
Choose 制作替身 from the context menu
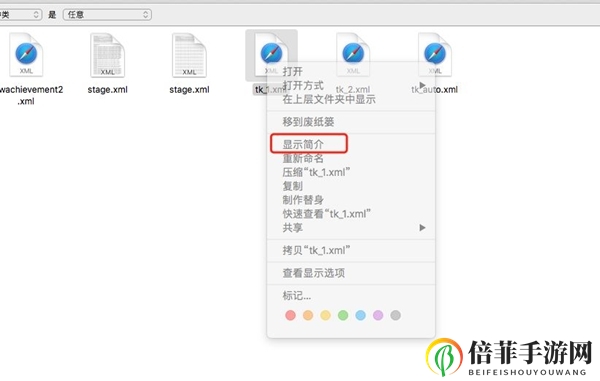click(x=303, y=200)
